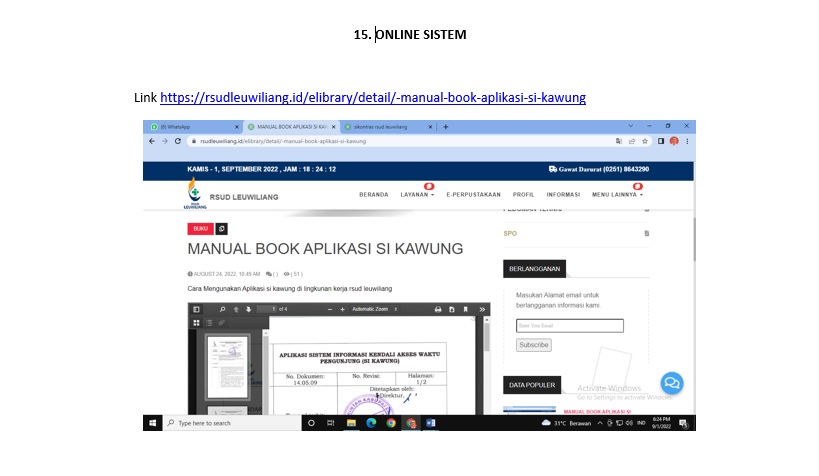Viewport: 819px width, 476px height.
Task: Zoom in the PDF document
Action: [x=342, y=310]
